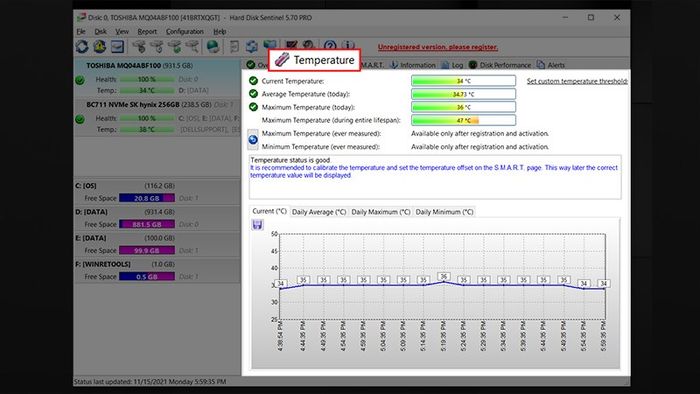Click the blue circular arrow next to Maximum Temperature
This screenshot has height=394, width=700.
tap(253, 140)
